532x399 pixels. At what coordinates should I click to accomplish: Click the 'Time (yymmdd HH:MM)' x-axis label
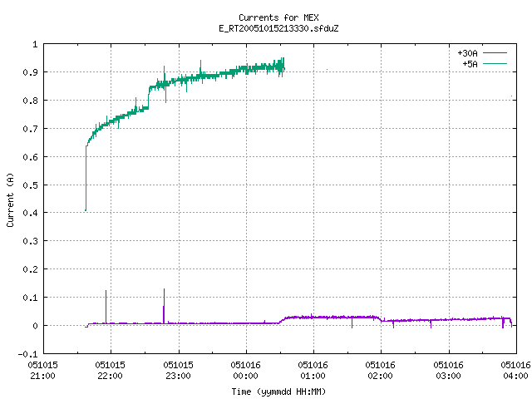pos(278,392)
